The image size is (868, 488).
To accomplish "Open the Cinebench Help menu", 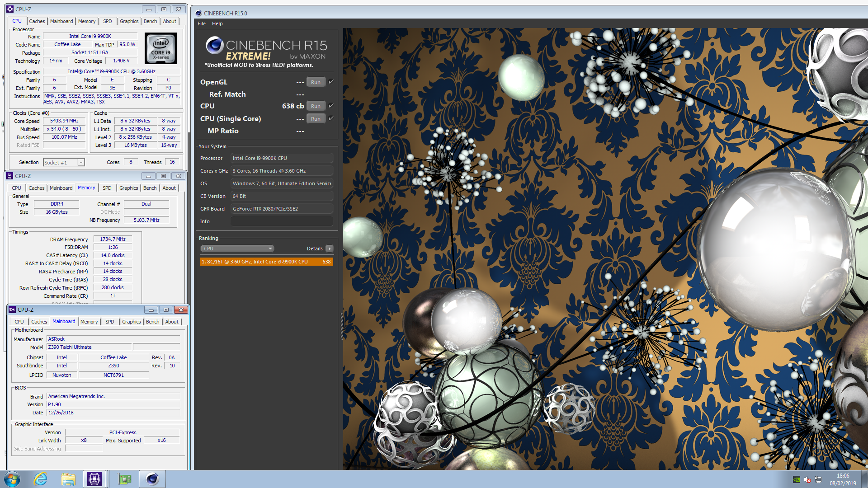I will (x=217, y=23).
